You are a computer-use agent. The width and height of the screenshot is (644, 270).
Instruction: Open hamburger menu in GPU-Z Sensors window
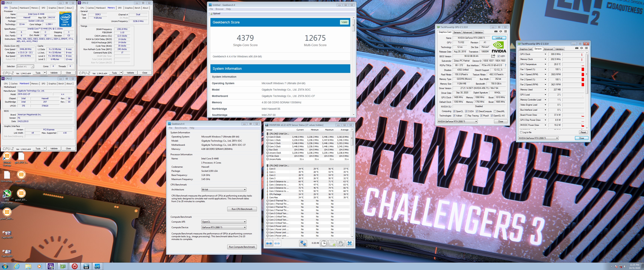[x=586, y=48]
